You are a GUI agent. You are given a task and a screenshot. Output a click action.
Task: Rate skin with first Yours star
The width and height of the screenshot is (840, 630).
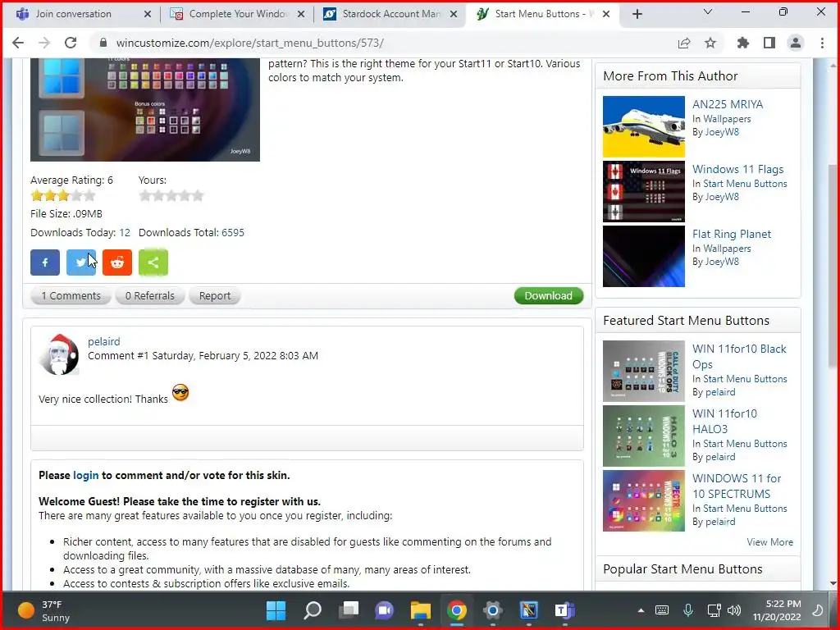click(144, 195)
